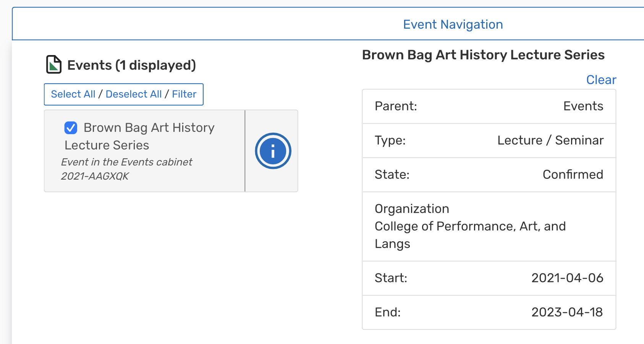Click the Organization label in details
This screenshot has width=644, height=344.
click(412, 209)
